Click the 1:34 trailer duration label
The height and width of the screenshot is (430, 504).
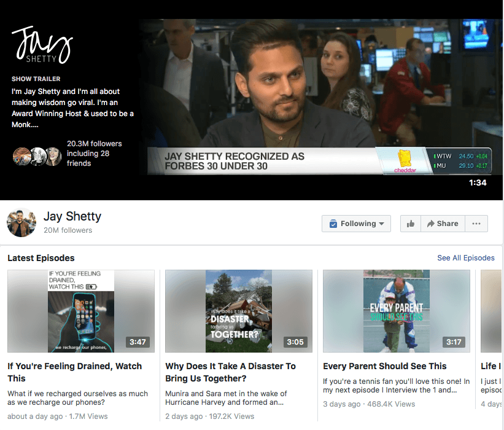pyautogui.click(x=478, y=182)
